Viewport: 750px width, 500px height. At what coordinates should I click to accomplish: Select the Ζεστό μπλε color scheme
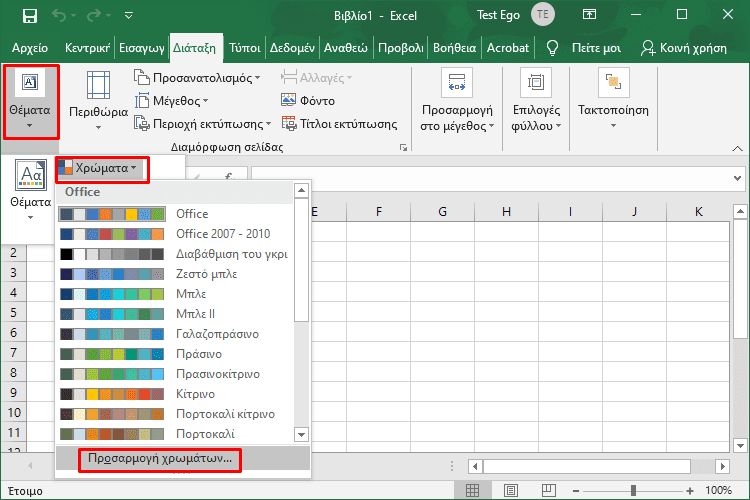(177, 274)
